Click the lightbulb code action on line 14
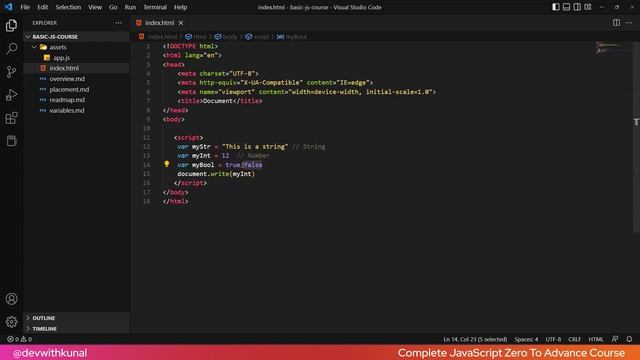 click(167, 164)
